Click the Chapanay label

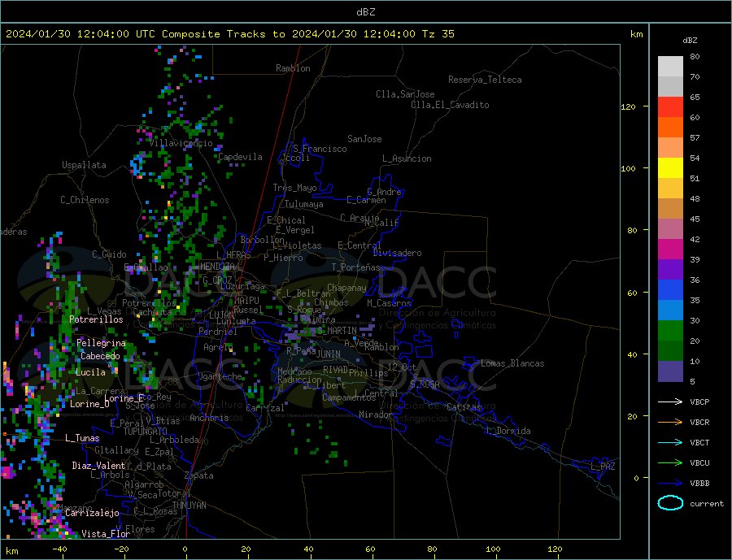pos(346,288)
